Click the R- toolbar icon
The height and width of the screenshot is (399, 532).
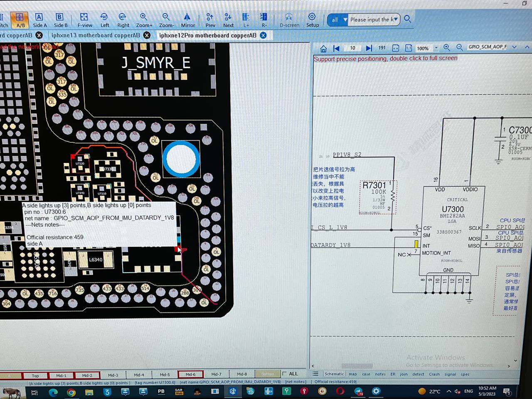(x=264, y=20)
